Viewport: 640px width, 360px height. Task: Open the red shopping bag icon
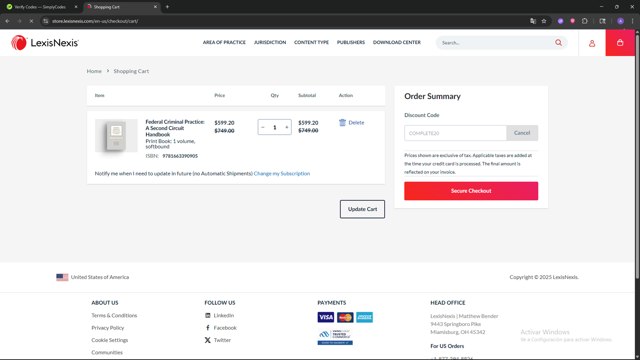(620, 42)
